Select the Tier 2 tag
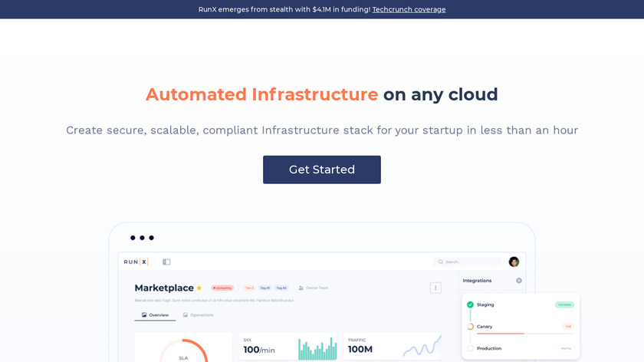644x362 pixels. [249, 288]
